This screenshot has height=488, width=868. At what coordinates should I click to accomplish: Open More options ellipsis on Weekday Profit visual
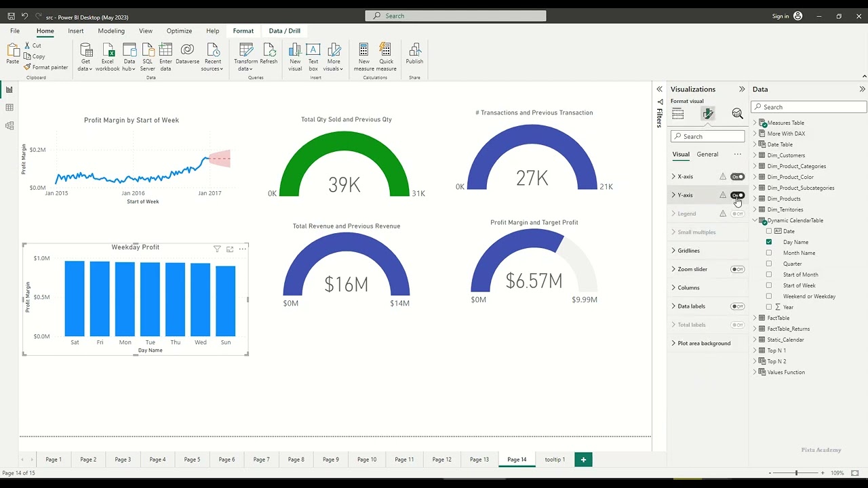pos(242,249)
